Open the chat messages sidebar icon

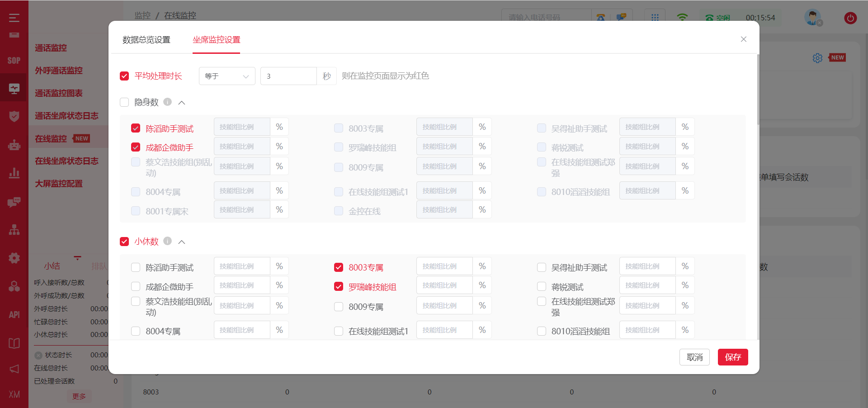click(x=14, y=202)
